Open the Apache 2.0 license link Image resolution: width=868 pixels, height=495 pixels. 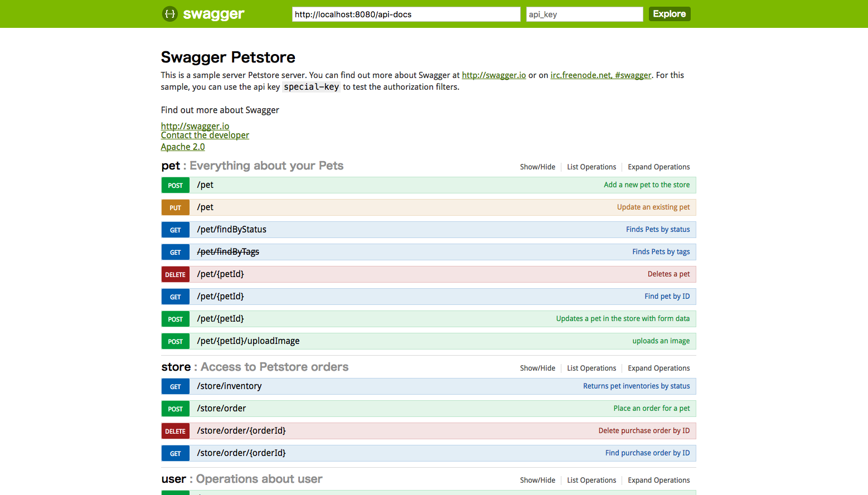point(183,147)
